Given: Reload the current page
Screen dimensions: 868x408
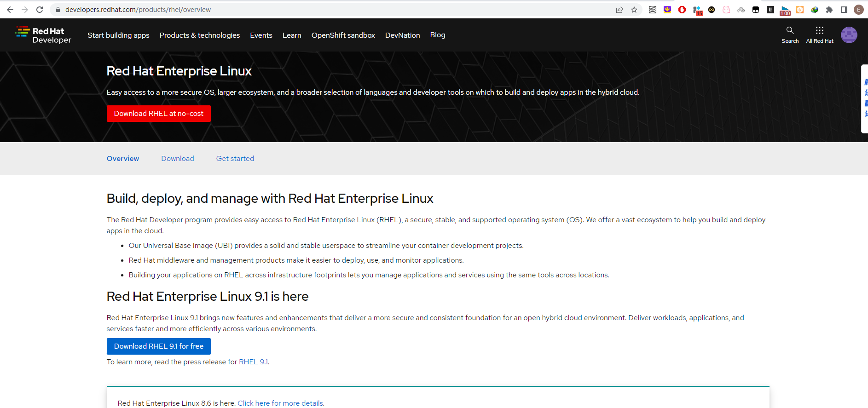Looking at the screenshot, I should (40, 10).
